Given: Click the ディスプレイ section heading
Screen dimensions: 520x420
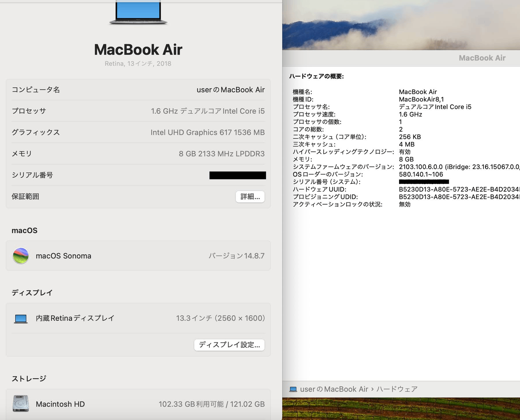Looking at the screenshot, I should (x=32, y=293).
